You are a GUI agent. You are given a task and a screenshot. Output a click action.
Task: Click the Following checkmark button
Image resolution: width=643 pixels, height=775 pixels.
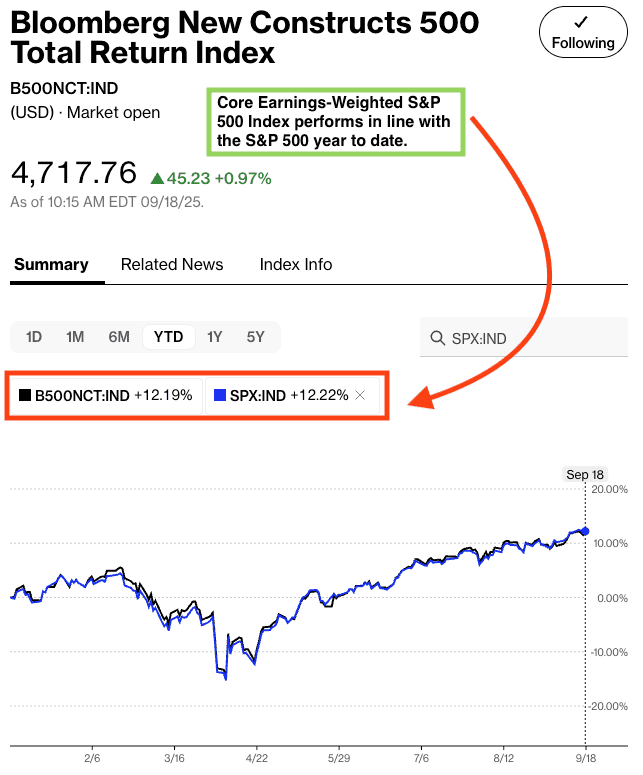[x=581, y=32]
